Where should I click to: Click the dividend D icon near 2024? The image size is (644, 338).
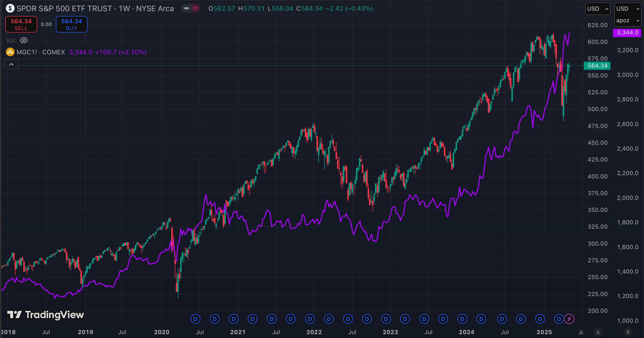(x=462, y=319)
